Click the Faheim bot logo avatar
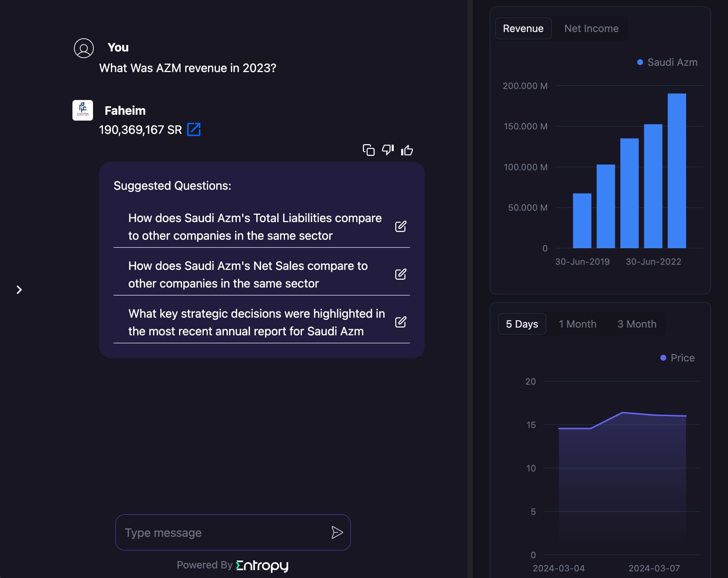Image resolution: width=728 pixels, height=578 pixels. tap(83, 110)
